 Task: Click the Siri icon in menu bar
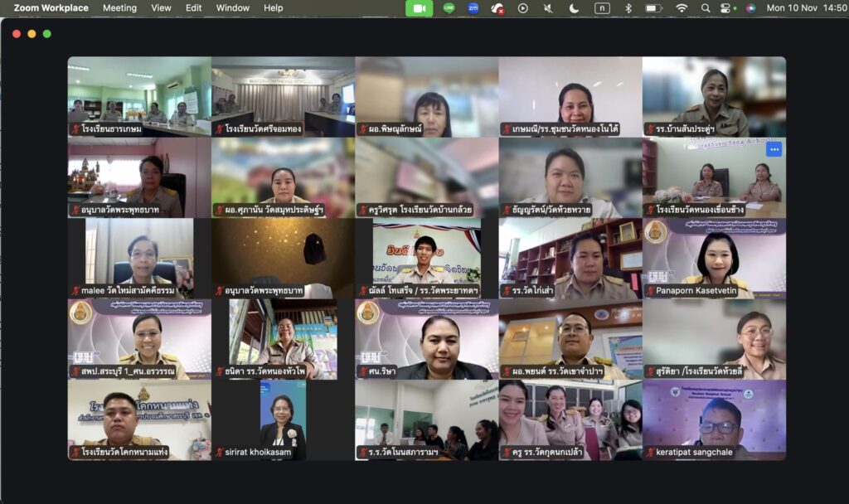click(x=750, y=8)
